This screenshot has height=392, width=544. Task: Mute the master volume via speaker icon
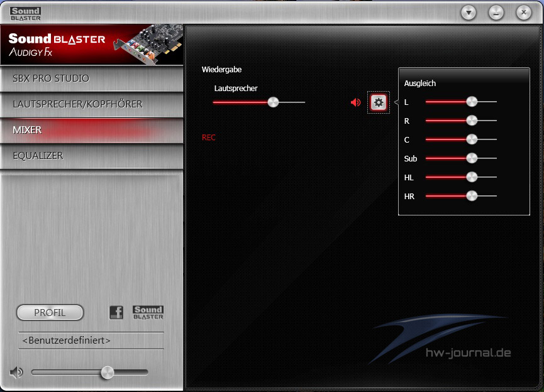tap(16, 373)
